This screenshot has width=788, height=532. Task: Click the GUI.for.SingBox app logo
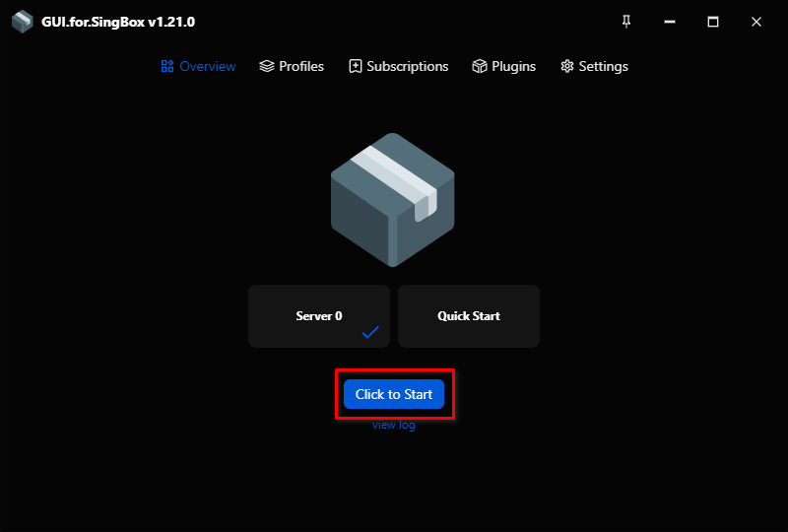(x=22, y=22)
